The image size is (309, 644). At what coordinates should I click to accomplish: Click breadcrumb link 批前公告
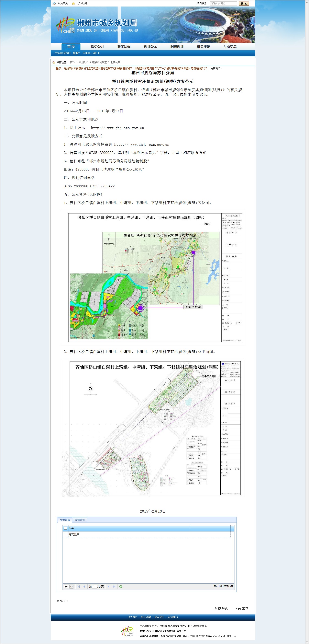click(x=115, y=62)
